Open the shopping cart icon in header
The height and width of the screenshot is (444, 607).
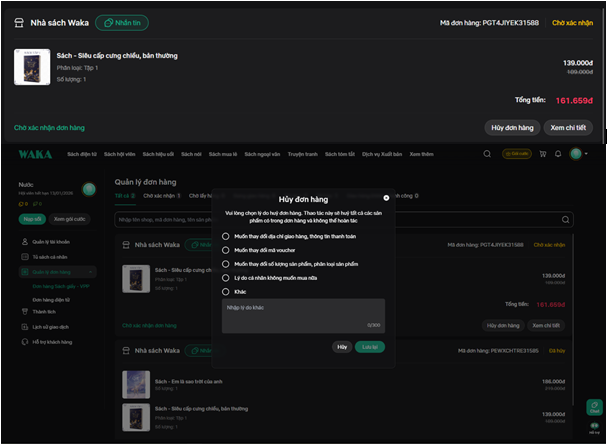point(542,154)
